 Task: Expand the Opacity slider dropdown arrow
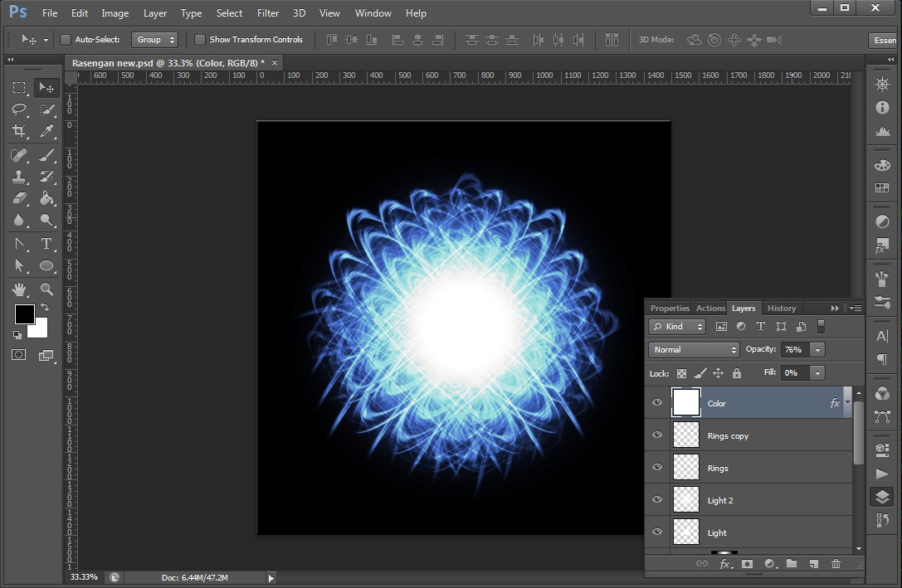818,350
